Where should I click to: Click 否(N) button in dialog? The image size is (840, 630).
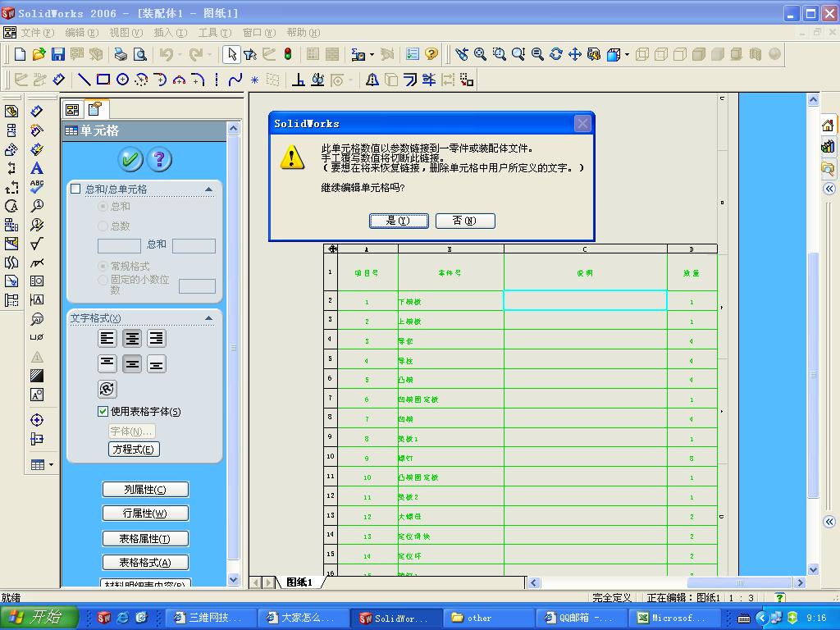465,221
